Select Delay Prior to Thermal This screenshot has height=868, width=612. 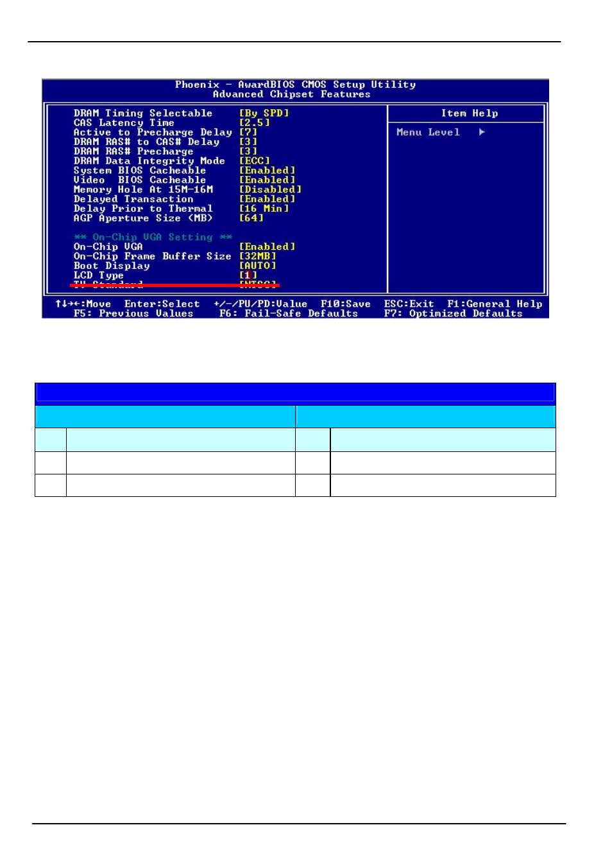click(x=142, y=209)
